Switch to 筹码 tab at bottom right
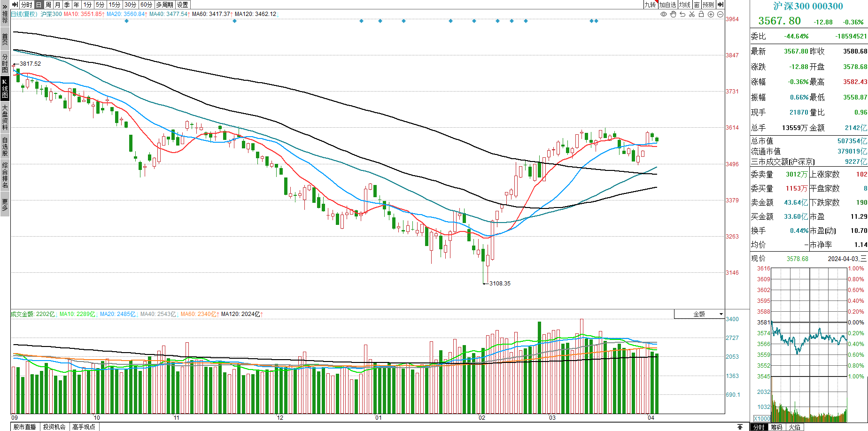868x431 pixels. pos(777,427)
